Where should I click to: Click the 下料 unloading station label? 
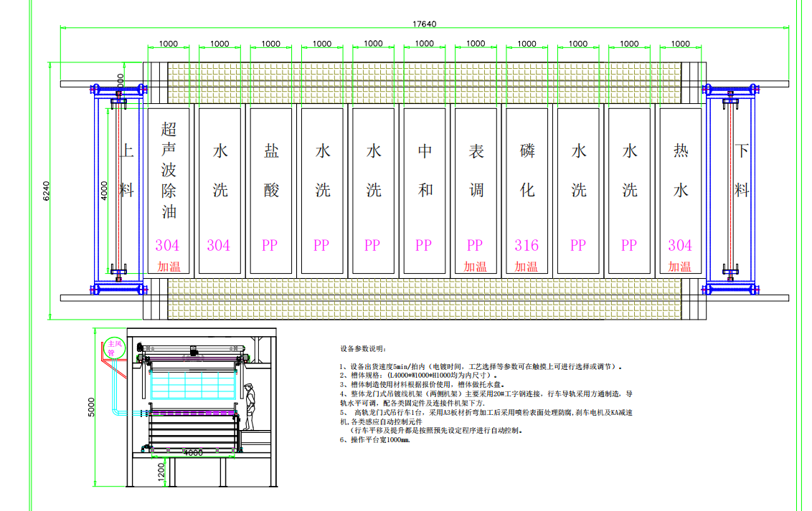742,171
